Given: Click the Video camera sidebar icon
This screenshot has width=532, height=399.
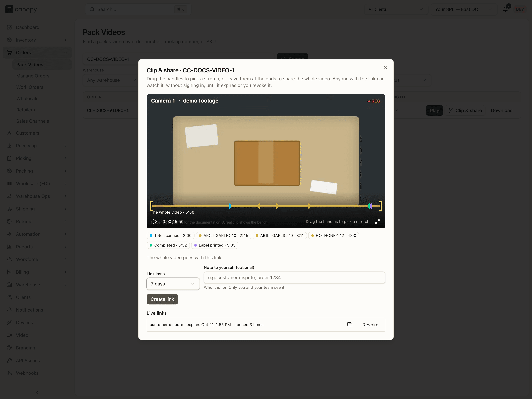Looking at the screenshot, I should pyautogui.click(x=9, y=335).
